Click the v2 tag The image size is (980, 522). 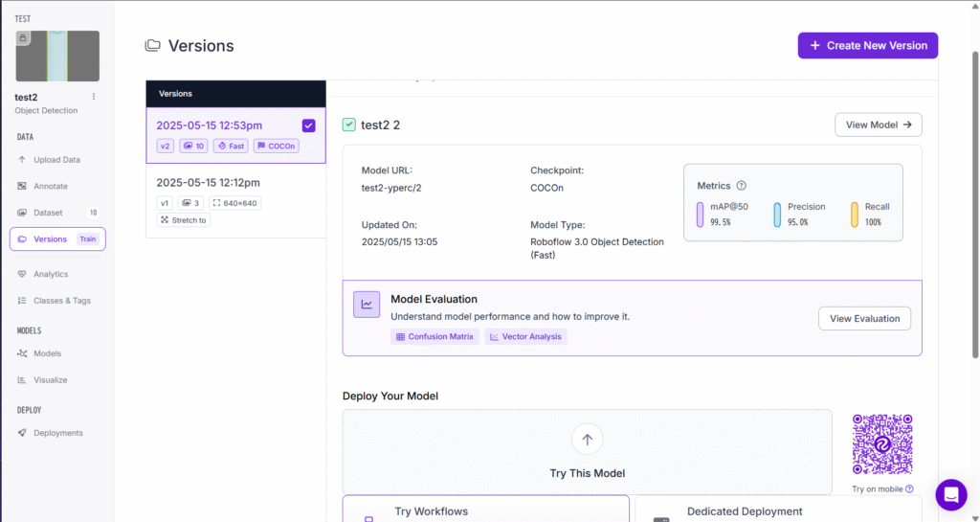click(x=165, y=146)
